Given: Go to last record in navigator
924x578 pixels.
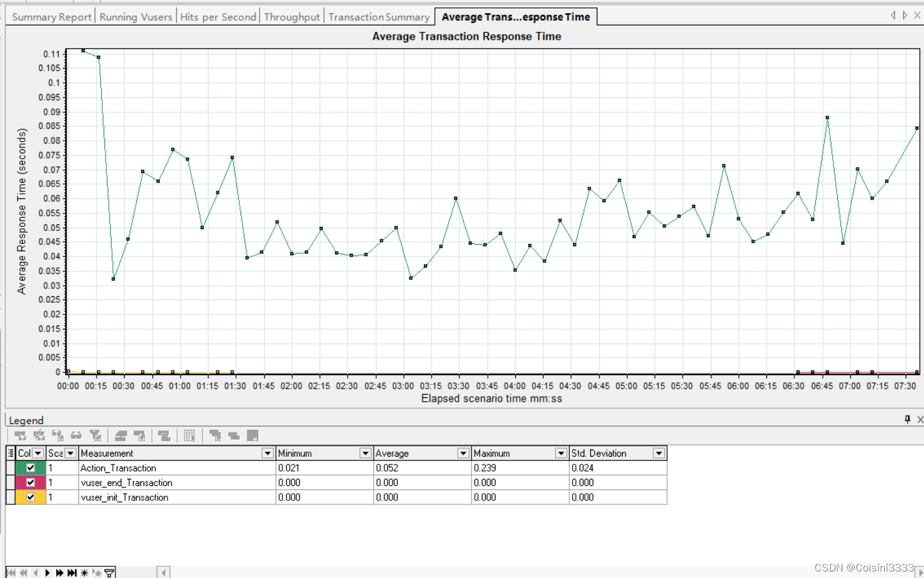Looking at the screenshot, I should click(72, 573).
